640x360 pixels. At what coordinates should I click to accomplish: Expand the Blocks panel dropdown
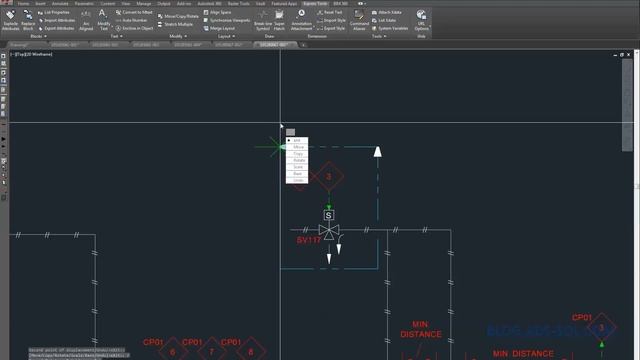click(x=38, y=36)
